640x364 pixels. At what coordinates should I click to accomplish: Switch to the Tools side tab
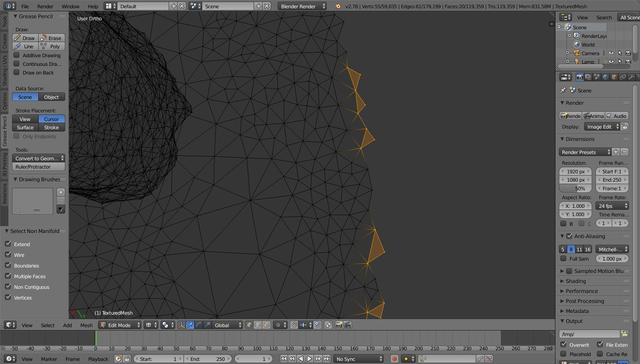[x=4, y=22]
